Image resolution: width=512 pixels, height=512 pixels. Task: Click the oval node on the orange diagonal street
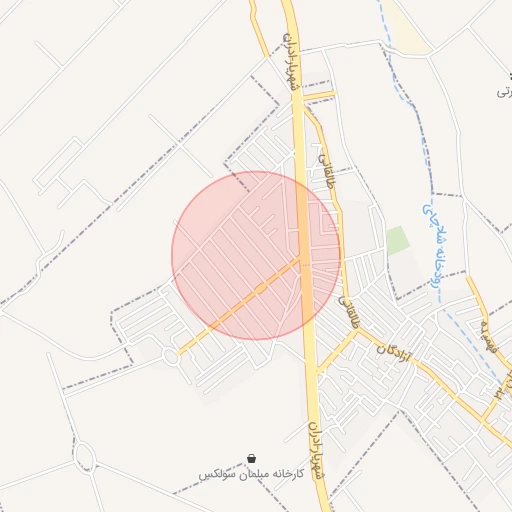[x=261, y=288]
